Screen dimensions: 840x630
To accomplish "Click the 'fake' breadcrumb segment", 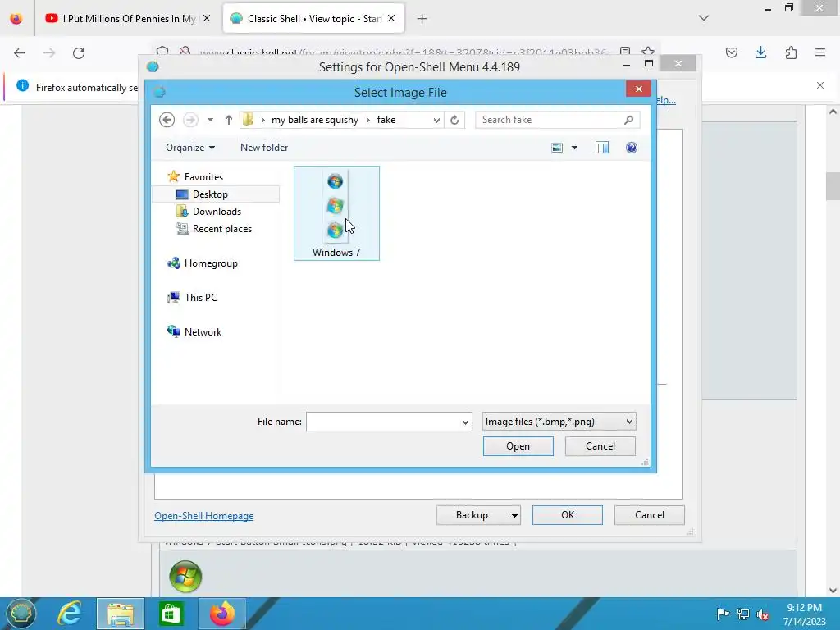I will click(386, 120).
